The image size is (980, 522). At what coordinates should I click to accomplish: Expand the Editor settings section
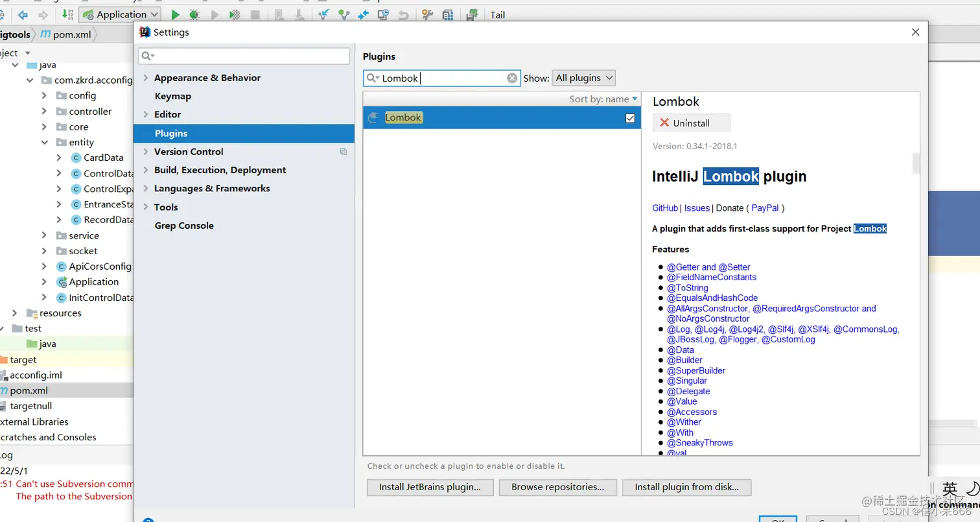[145, 114]
